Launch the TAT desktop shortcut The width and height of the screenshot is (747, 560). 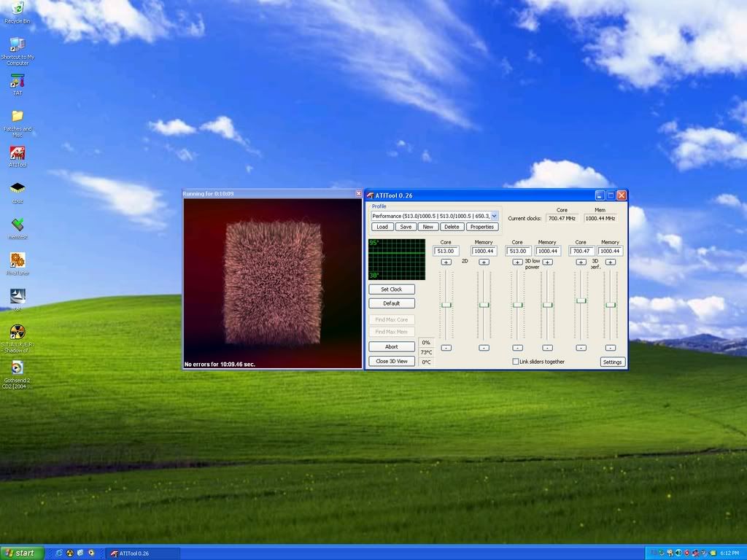click(x=18, y=85)
